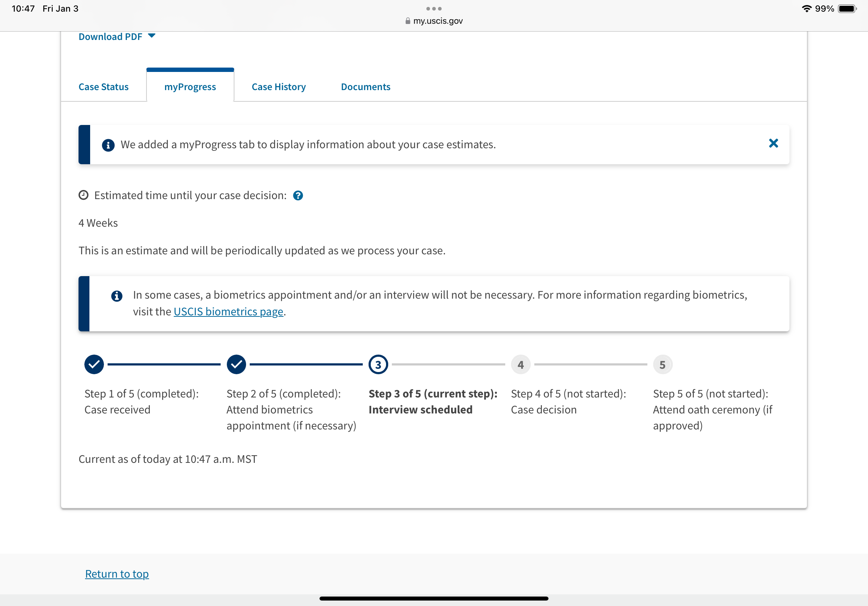Viewport: 868px width, 606px height.
Task: Click the clock icon next to Estimated time
Action: [83, 195]
